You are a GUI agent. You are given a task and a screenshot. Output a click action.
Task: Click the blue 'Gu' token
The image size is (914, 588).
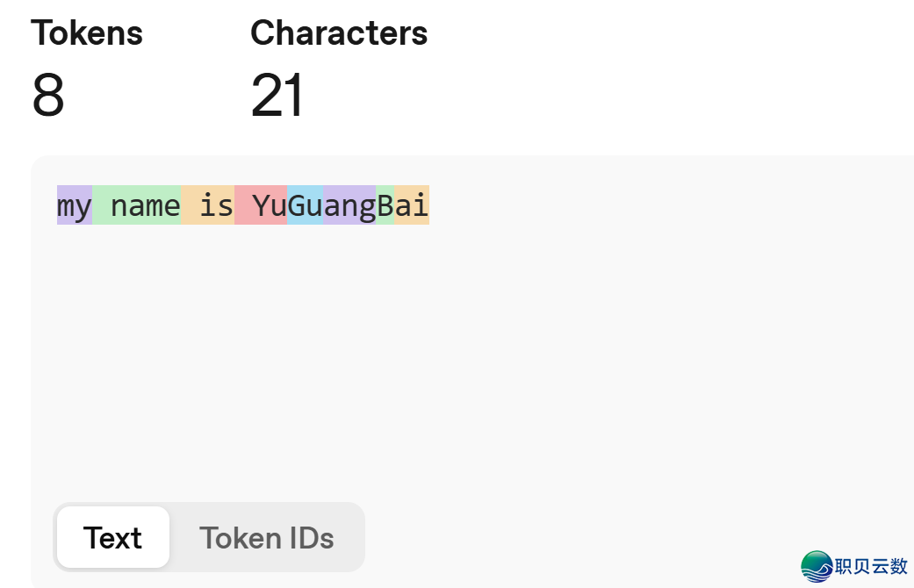tap(306, 206)
